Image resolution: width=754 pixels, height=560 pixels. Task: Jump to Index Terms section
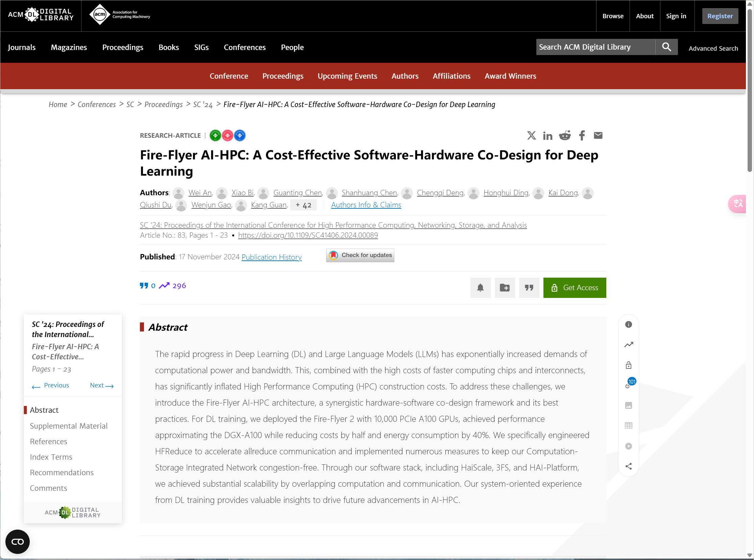51,457
